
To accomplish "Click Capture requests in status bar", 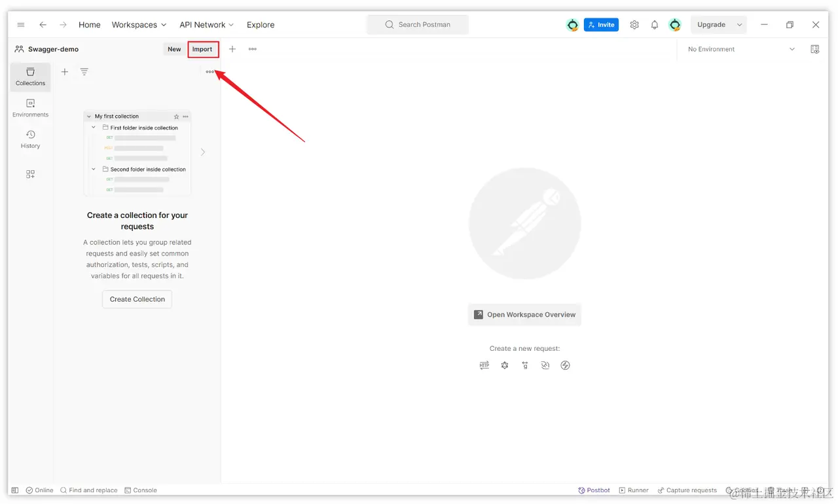I will (687, 490).
